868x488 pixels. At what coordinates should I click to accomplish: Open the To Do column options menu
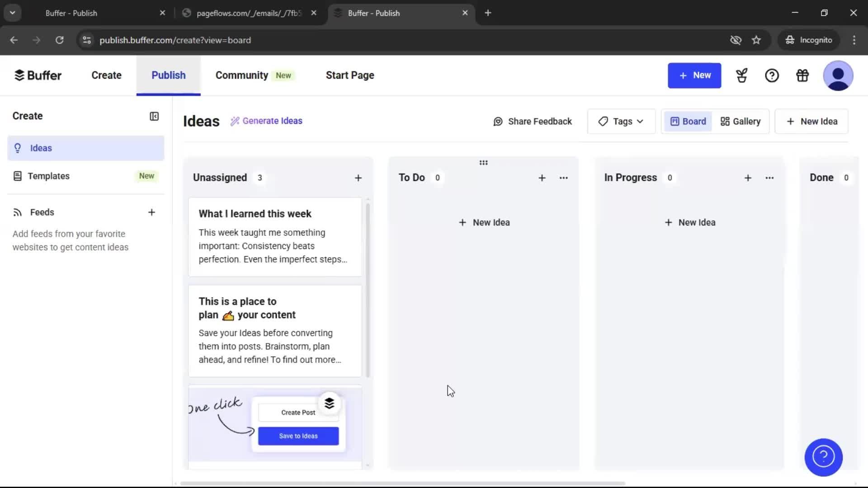(563, 178)
